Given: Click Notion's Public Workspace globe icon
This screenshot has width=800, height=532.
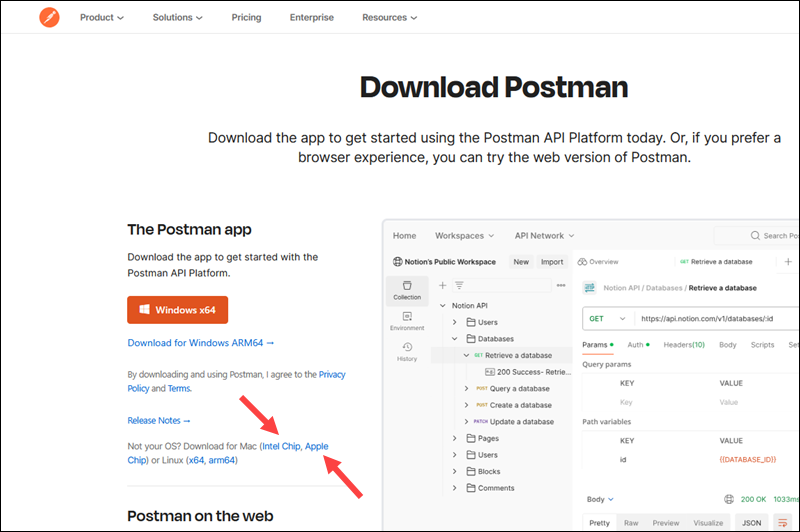Looking at the screenshot, I should point(397,262).
